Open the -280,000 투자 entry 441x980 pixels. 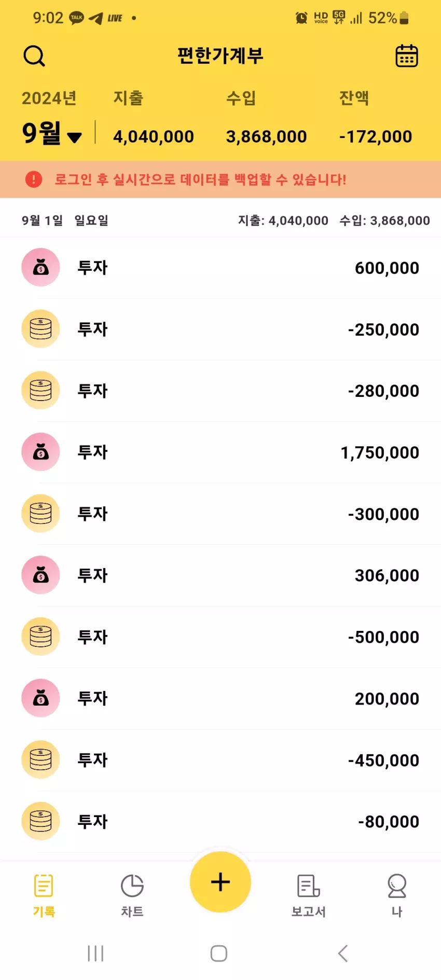220,391
